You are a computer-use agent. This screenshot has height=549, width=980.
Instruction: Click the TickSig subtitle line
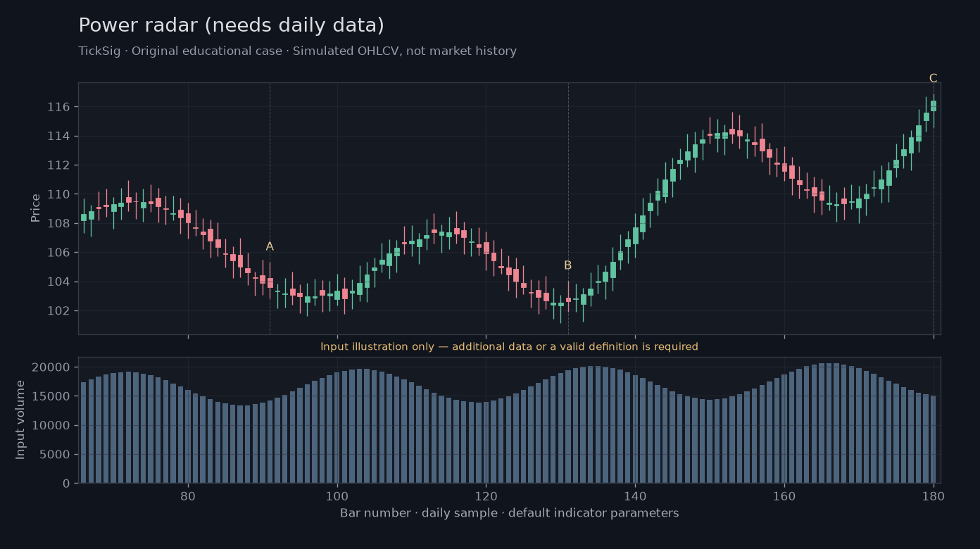pyautogui.click(x=297, y=51)
